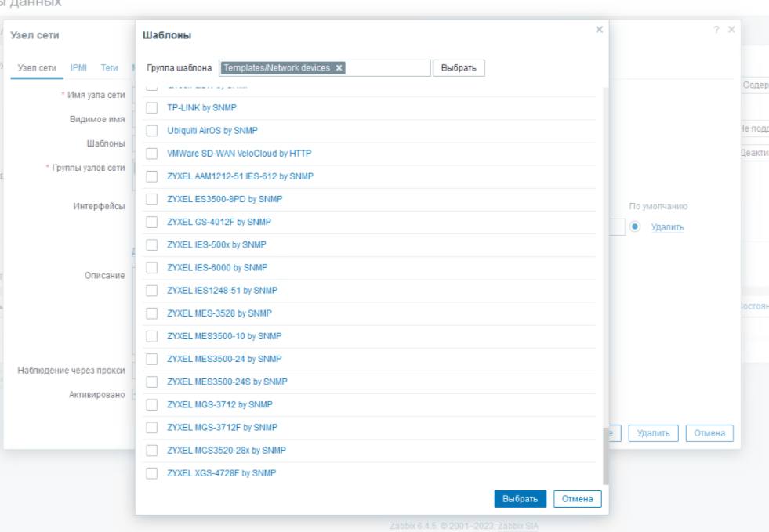Check ZYXEL MES3500-10 by SNMP checkbox
This screenshot has width=769, height=532.
click(152, 336)
